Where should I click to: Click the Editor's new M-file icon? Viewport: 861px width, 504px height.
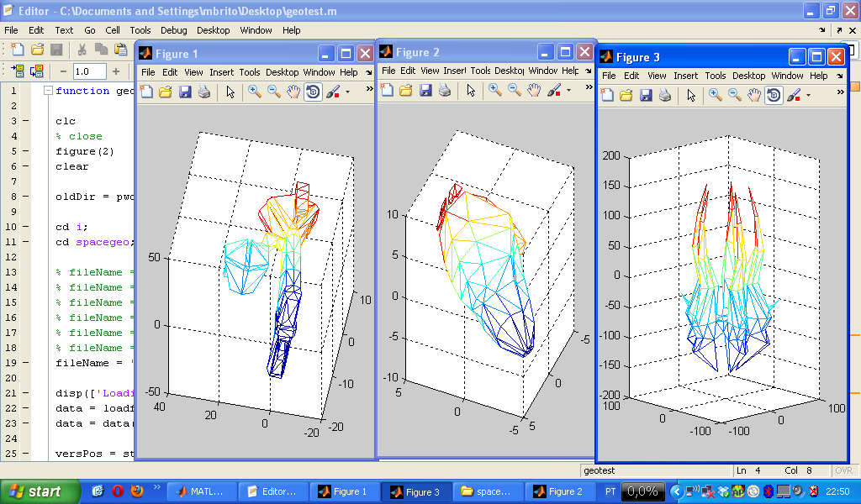coord(16,50)
